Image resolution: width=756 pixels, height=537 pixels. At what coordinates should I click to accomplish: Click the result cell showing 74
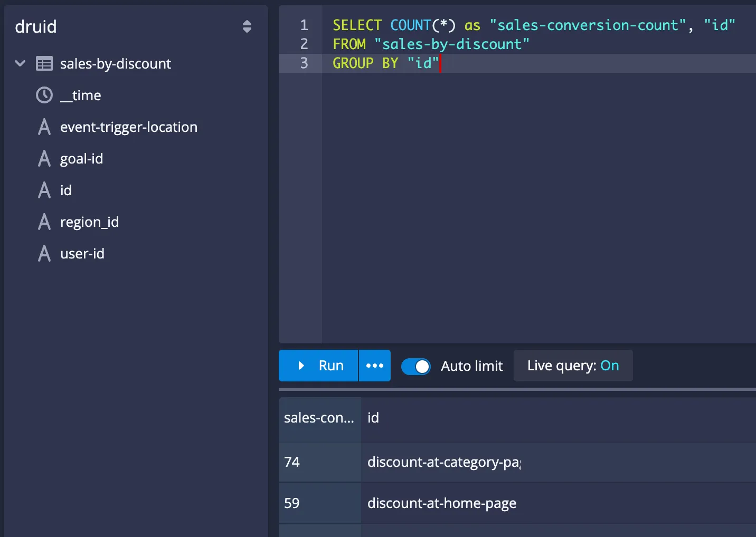pos(320,462)
